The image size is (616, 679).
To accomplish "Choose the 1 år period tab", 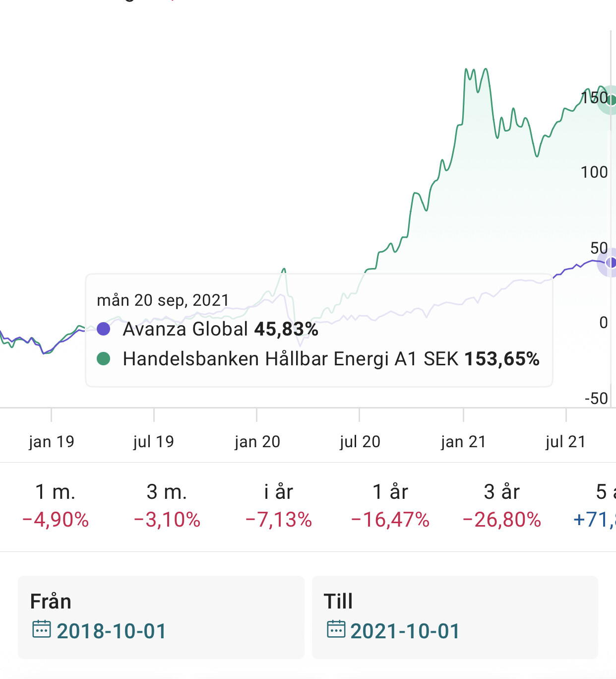I will click(390, 505).
